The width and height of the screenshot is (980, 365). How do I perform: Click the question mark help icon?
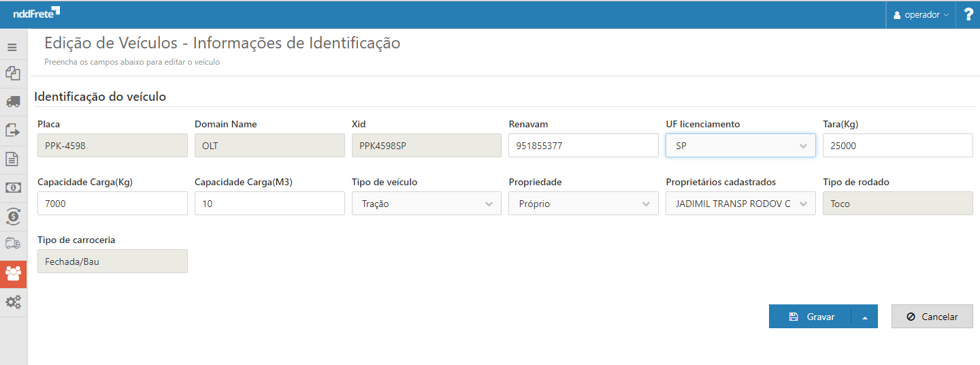968,14
